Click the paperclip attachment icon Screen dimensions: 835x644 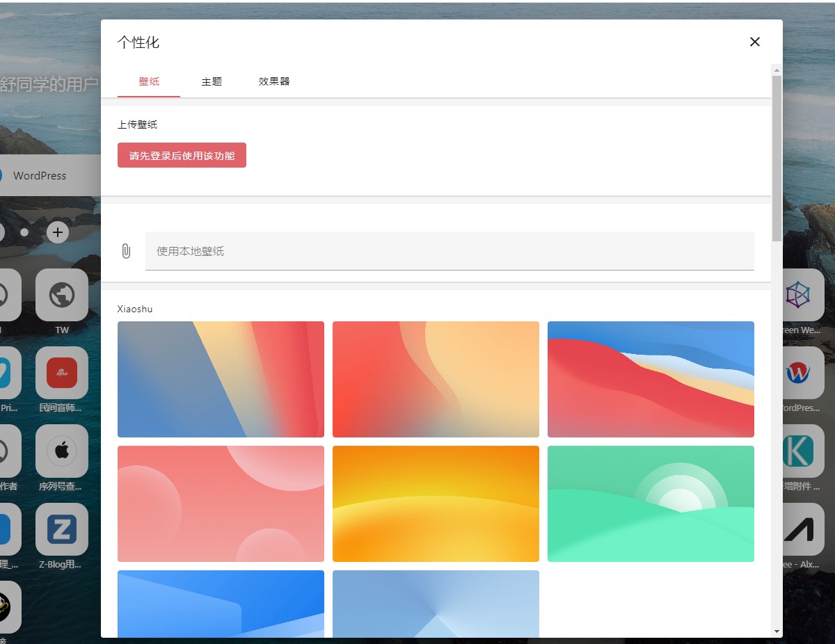pyautogui.click(x=126, y=251)
